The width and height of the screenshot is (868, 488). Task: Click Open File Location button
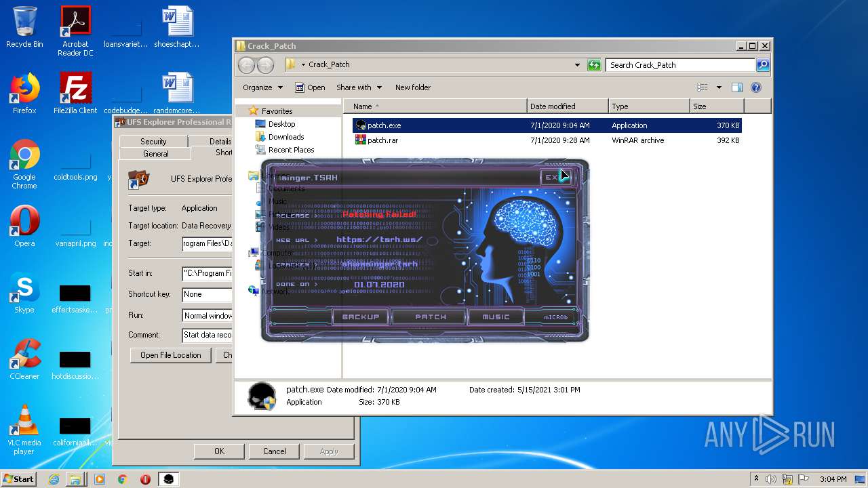pyautogui.click(x=170, y=355)
